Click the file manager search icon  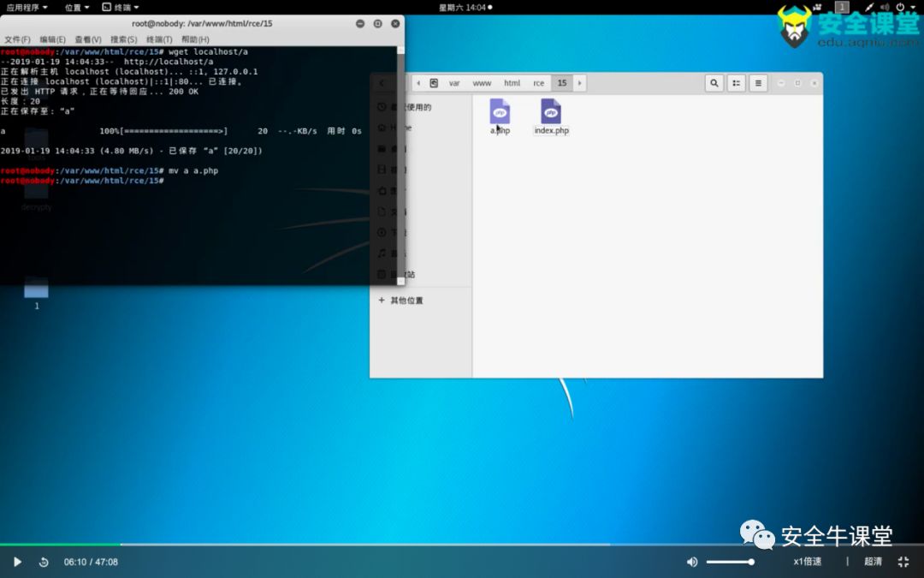point(714,83)
